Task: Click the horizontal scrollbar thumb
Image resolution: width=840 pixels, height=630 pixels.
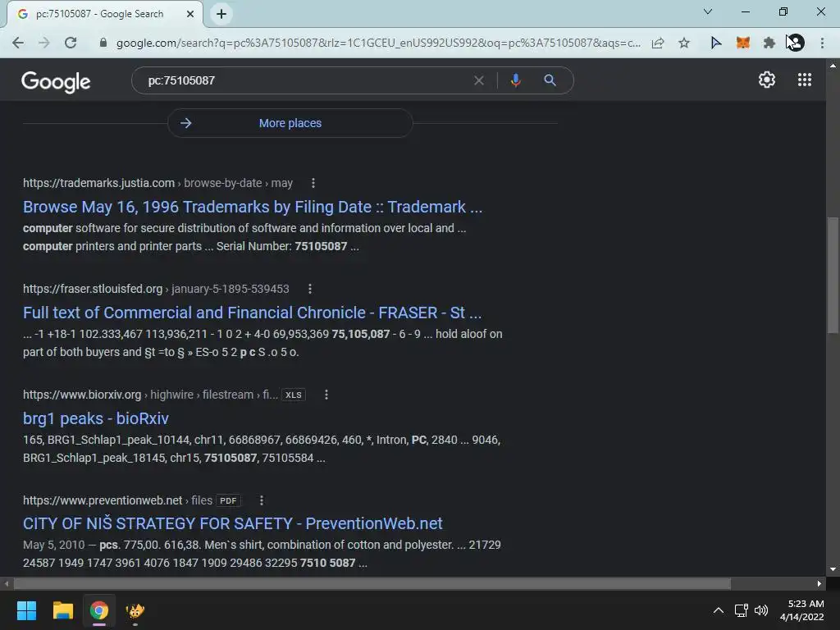Action: pos(372,583)
